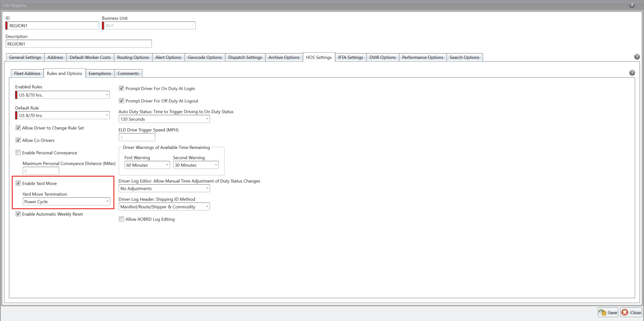Click the help icon beside the Search Options tab
The image size is (644, 321).
[637, 57]
